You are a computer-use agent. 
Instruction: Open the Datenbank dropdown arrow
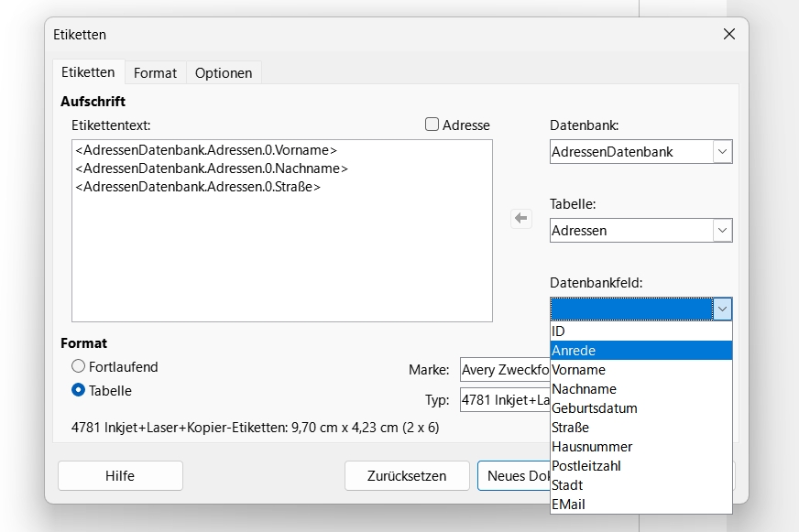coord(722,152)
